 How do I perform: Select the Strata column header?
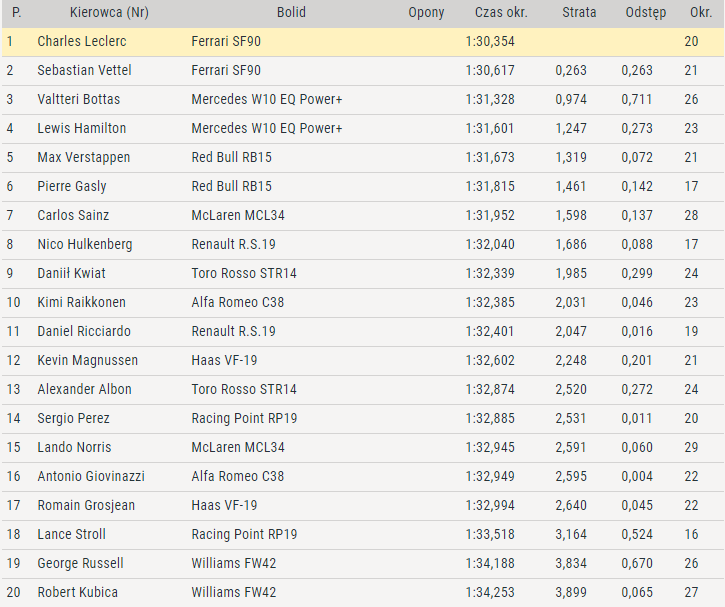coord(579,12)
